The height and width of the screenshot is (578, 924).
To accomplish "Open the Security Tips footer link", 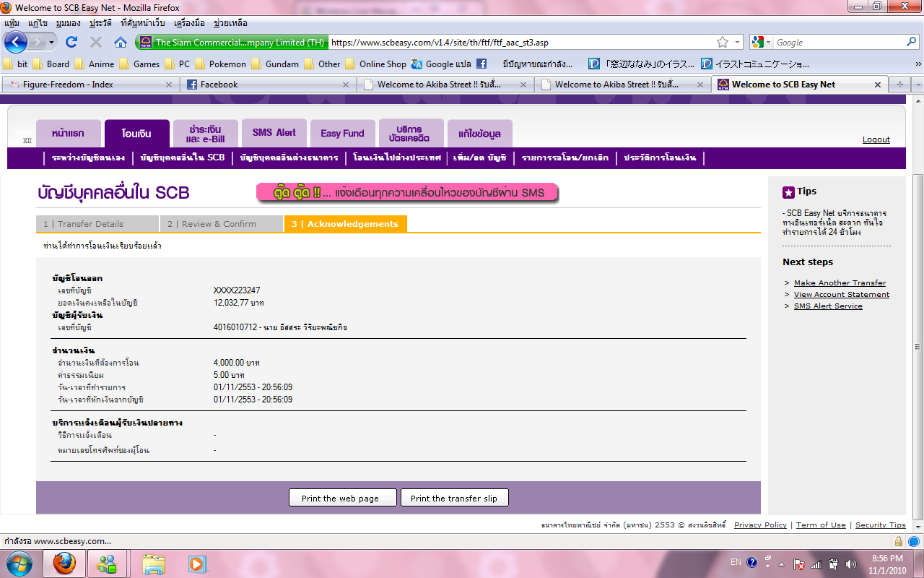I will coord(881,525).
